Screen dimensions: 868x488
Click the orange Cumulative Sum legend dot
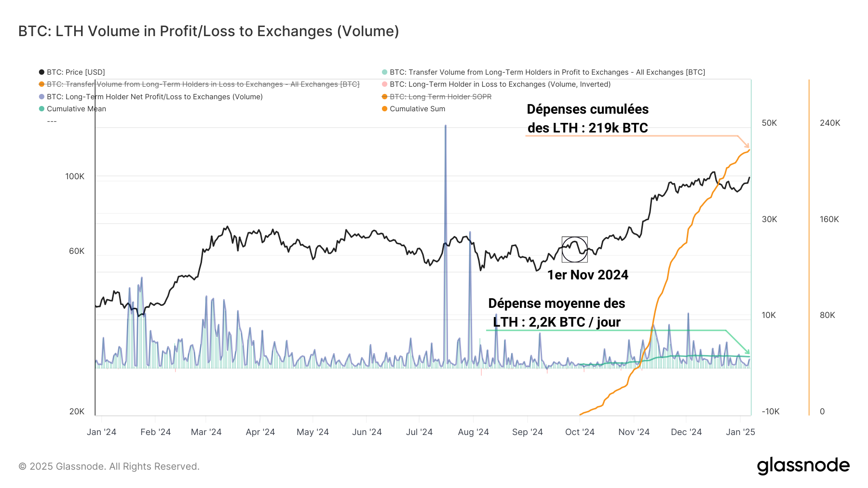(384, 109)
